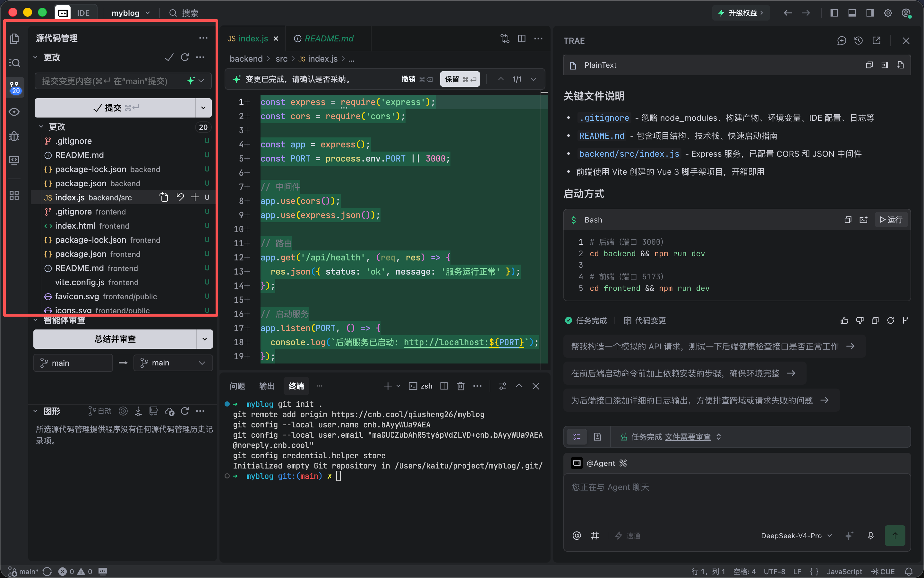The width and height of the screenshot is (924, 578).
Task: Click the microphone voice input icon
Action: [870, 536]
